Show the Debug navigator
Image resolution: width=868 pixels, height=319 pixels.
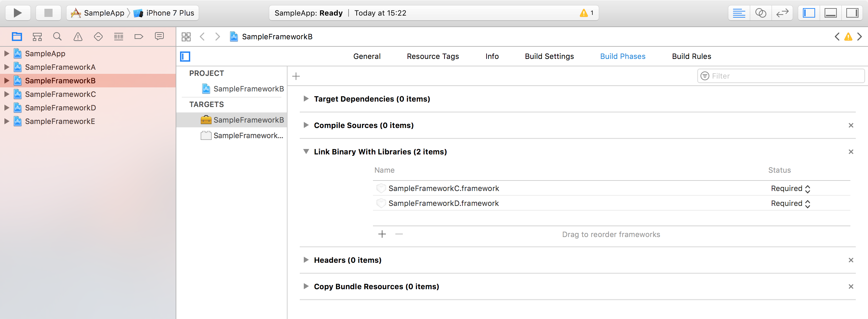click(119, 37)
